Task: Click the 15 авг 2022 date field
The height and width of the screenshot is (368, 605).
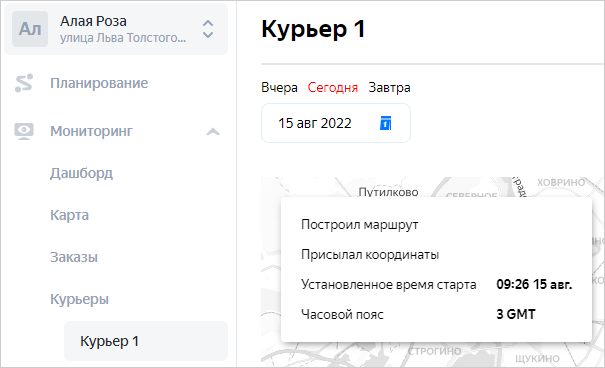Action: coord(336,123)
